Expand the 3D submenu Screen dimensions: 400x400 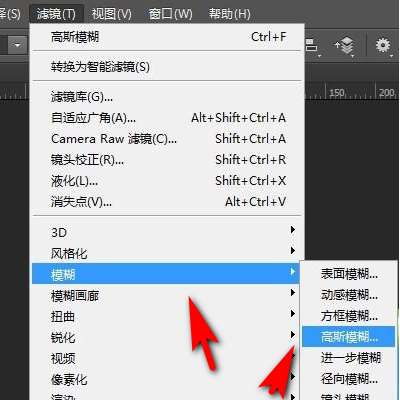pos(168,232)
